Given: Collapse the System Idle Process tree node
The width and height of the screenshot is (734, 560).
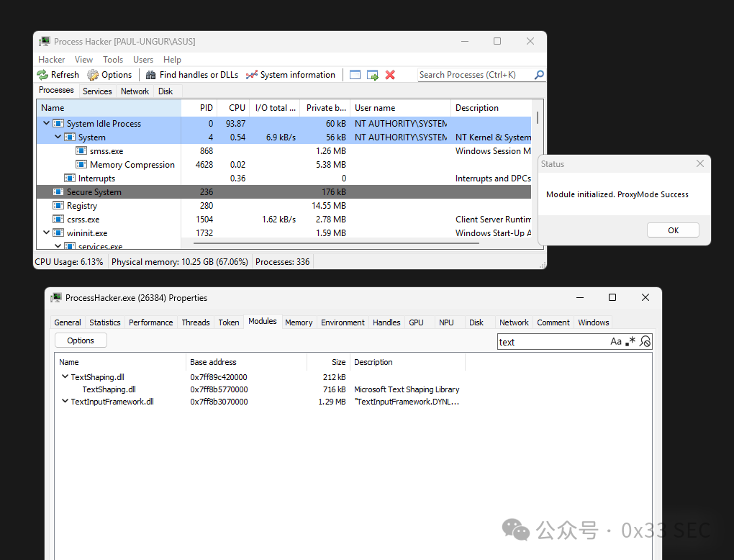Looking at the screenshot, I should point(46,123).
